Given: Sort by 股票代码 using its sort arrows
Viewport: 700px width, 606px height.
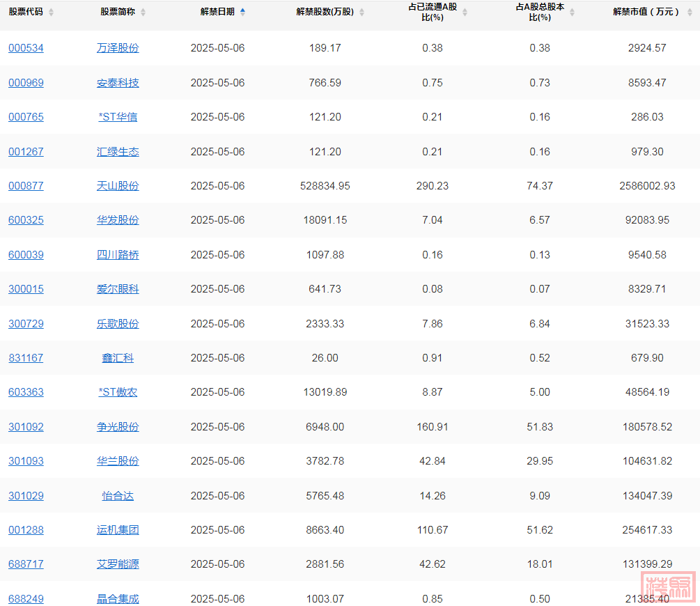Looking at the screenshot, I should click(x=51, y=13).
